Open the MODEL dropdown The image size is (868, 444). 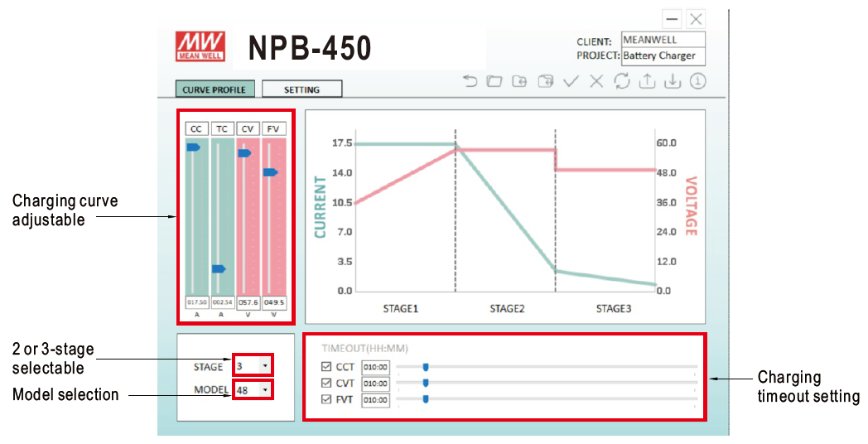point(253,390)
